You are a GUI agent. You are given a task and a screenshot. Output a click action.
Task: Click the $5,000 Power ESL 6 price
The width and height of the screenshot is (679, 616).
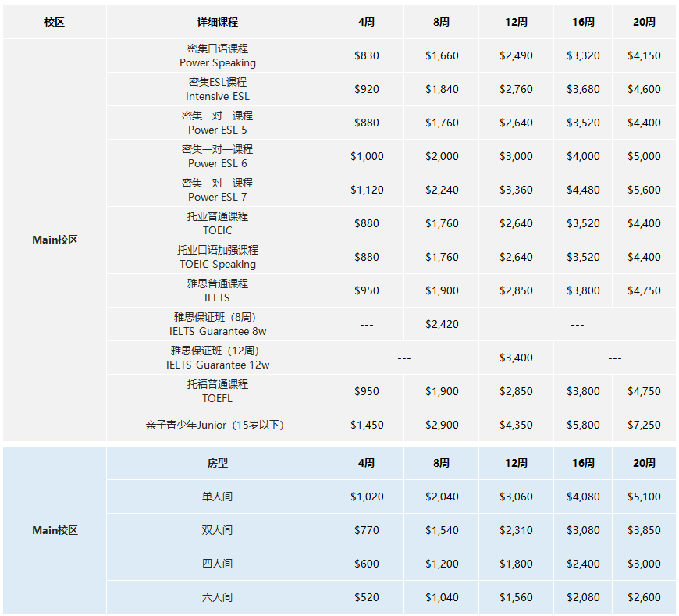click(644, 156)
